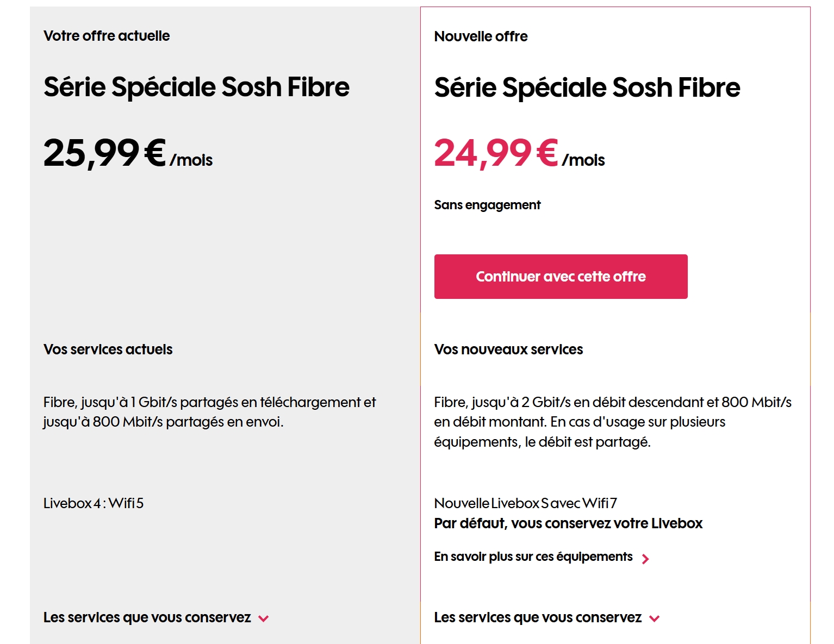Image resolution: width=834 pixels, height=644 pixels.
Task: Click the 2 Gbit/s fibre description text
Action: coord(612,422)
